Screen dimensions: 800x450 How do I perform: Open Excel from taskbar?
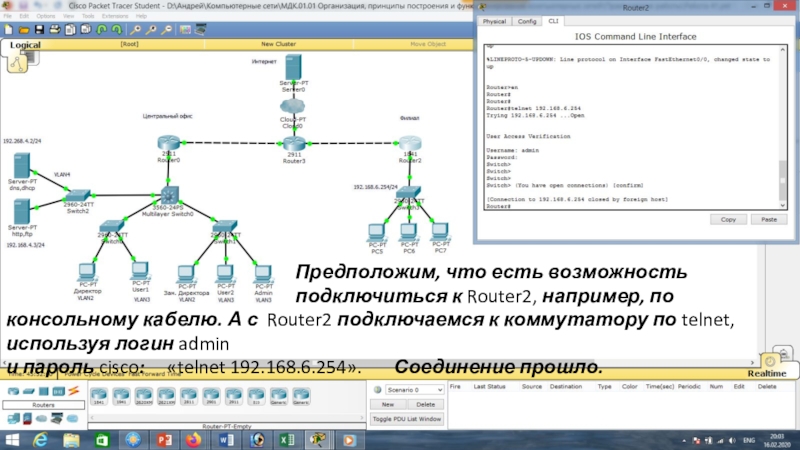287,440
